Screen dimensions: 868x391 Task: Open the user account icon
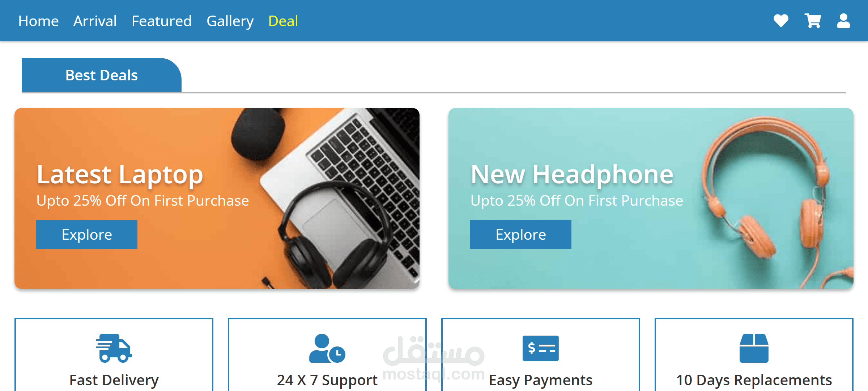[x=843, y=21]
